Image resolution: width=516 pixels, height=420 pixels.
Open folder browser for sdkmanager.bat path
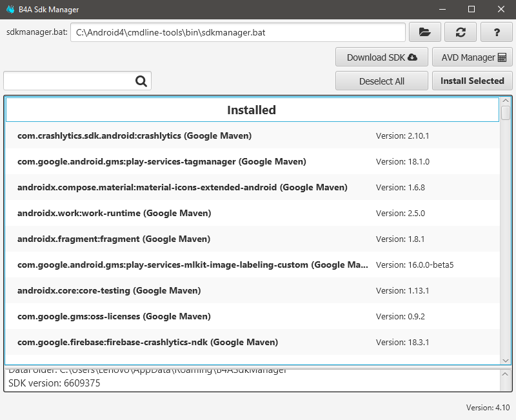pyautogui.click(x=425, y=32)
